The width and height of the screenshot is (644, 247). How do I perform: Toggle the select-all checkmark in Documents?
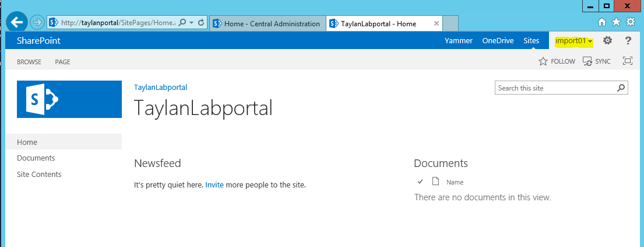tap(420, 182)
